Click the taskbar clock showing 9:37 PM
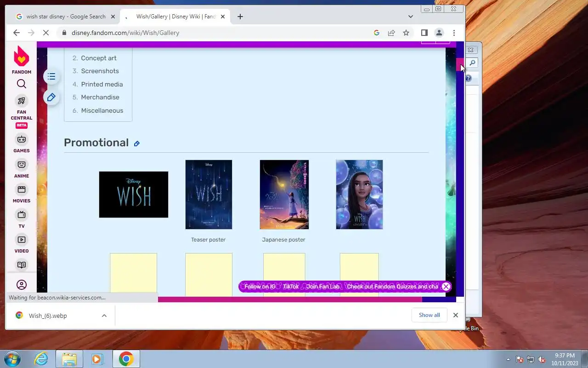 click(x=565, y=359)
